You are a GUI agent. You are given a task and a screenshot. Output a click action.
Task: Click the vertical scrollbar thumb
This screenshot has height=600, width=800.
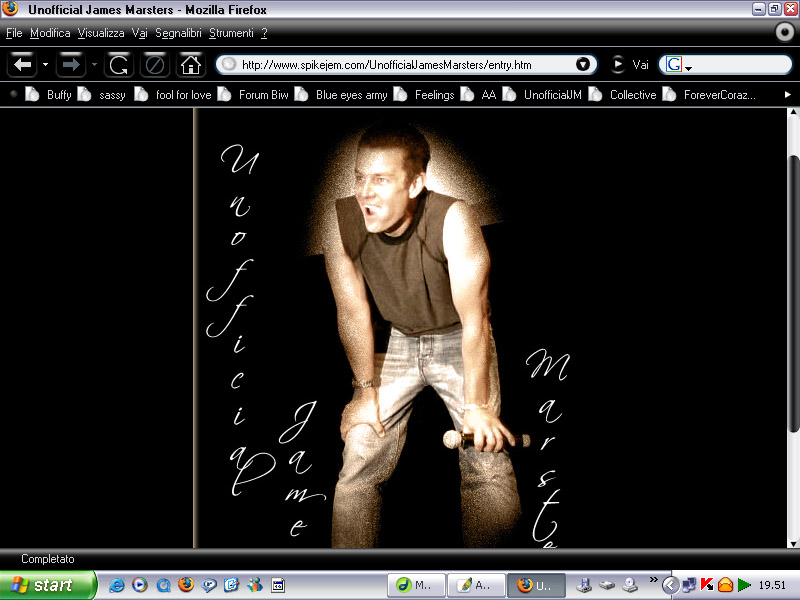click(x=793, y=293)
